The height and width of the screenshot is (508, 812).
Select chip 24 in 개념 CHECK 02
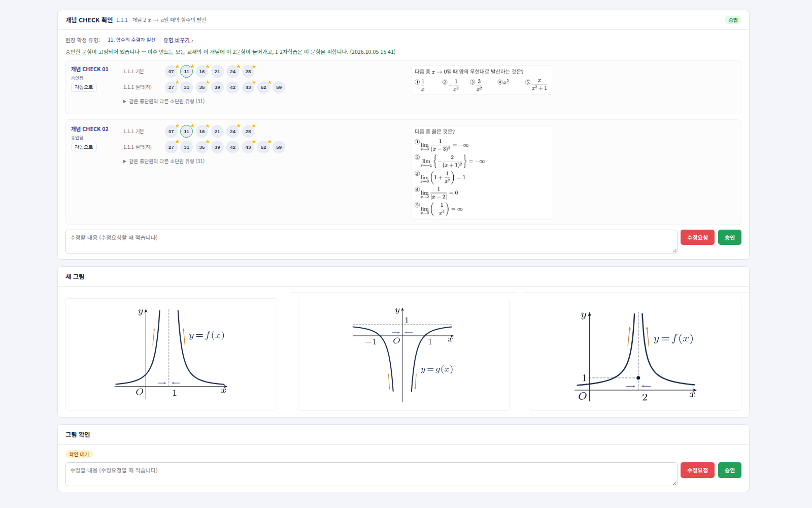point(233,132)
